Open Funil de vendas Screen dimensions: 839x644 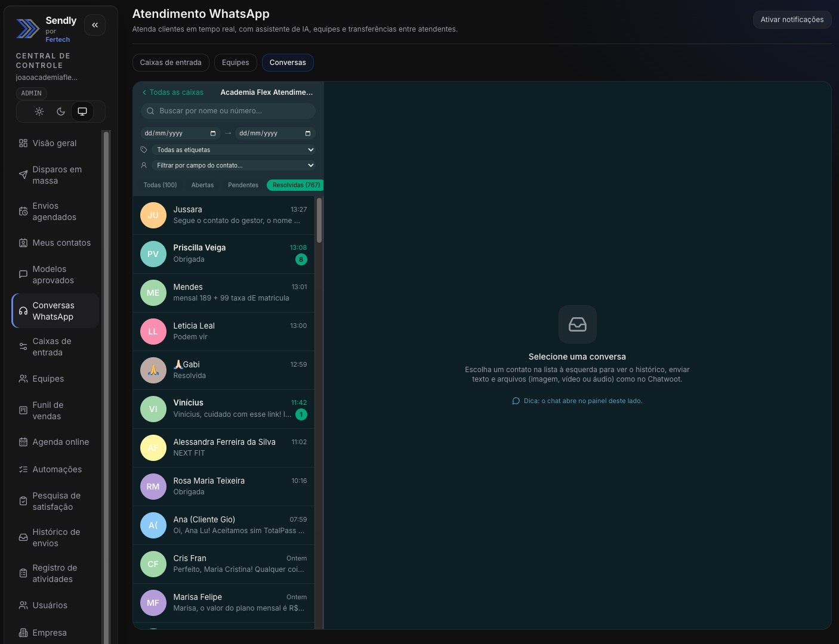pyautogui.click(x=55, y=411)
